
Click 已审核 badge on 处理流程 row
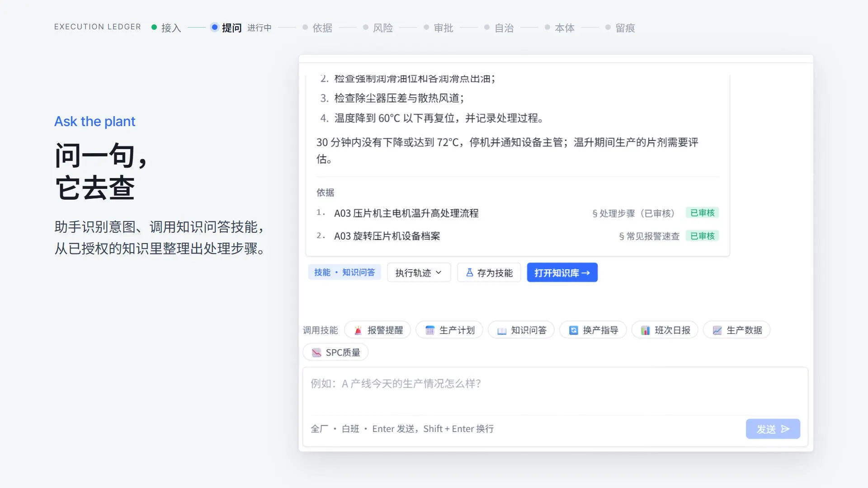702,213
